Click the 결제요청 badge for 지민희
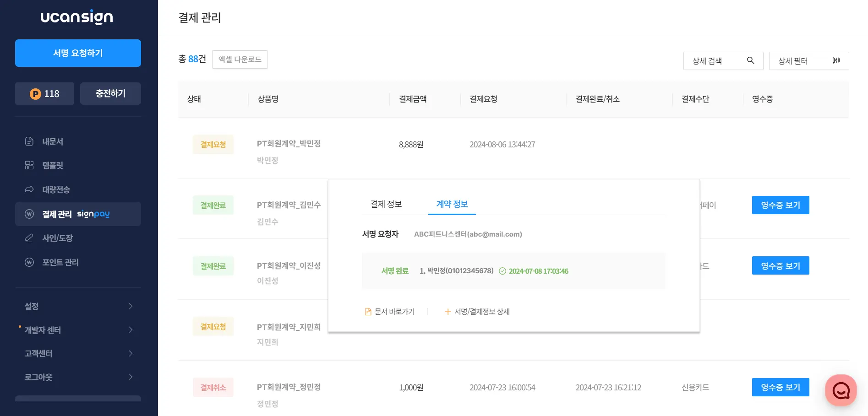The width and height of the screenshot is (868, 416). (213, 327)
